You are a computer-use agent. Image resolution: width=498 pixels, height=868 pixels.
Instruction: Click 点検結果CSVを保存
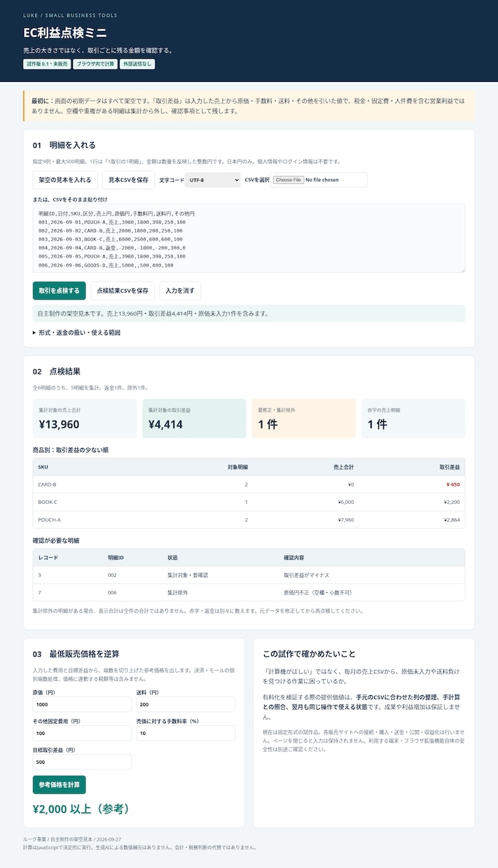tap(123, 290)
